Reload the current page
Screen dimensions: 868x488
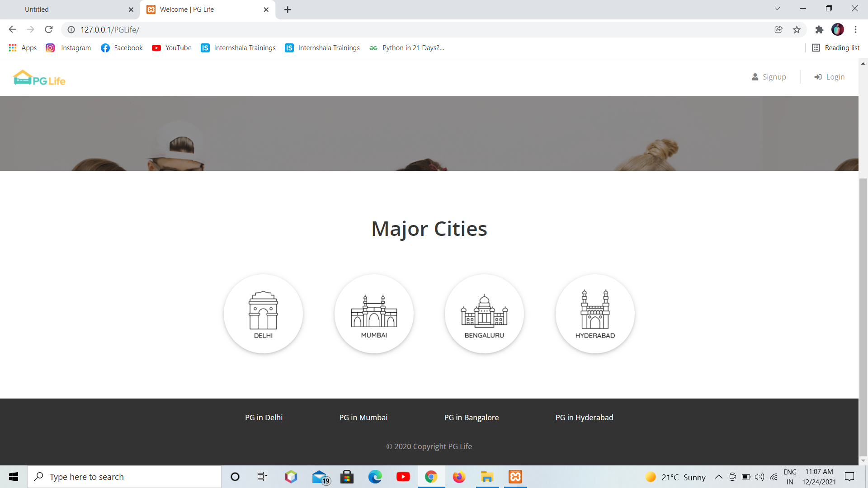48,29
